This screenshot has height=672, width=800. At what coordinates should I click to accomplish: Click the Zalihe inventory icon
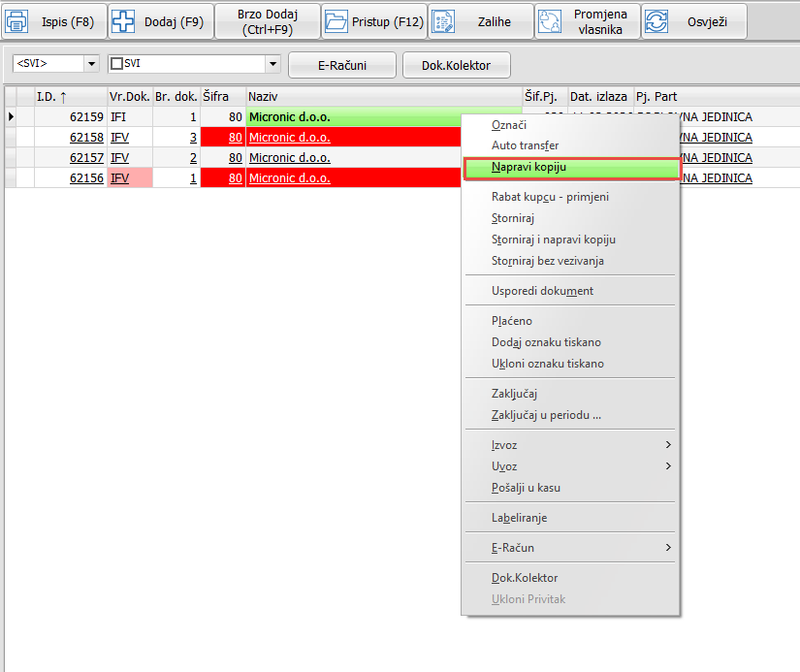point(442,21)
